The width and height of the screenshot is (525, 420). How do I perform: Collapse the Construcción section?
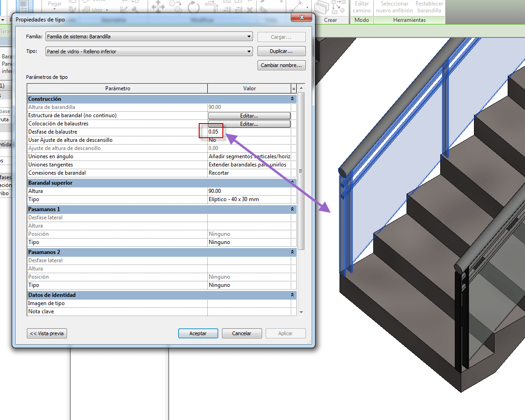(x=292, y=99)
